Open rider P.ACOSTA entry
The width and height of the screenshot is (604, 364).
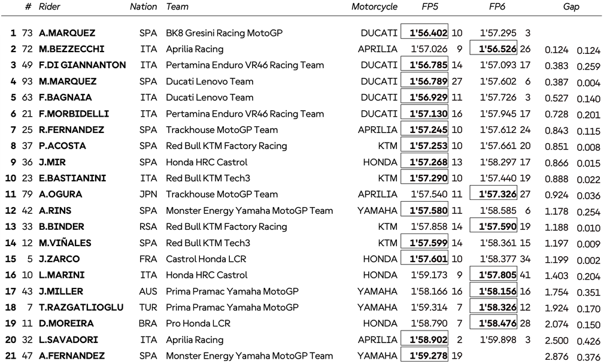coord(62,146)
